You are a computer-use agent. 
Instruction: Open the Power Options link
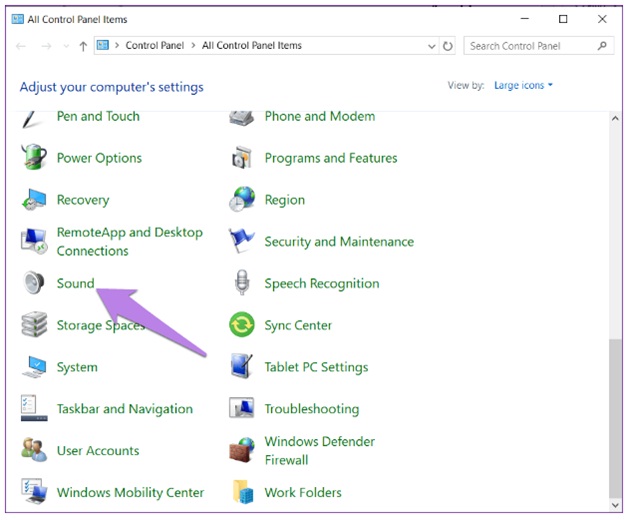(x=99, y=158)
